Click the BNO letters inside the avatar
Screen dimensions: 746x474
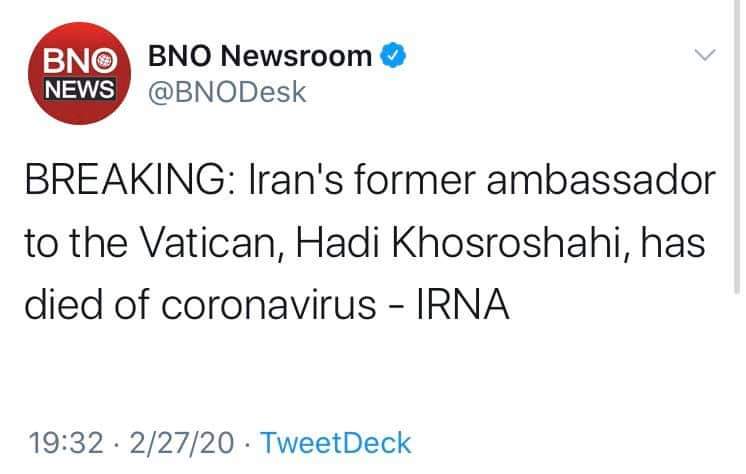click(69, 62)
